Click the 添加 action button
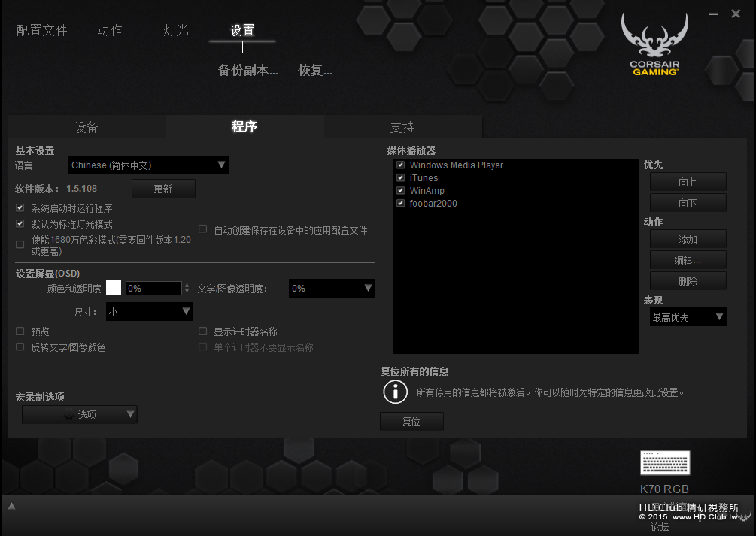This screenshot has height=536, width=756. pos(688,239)
